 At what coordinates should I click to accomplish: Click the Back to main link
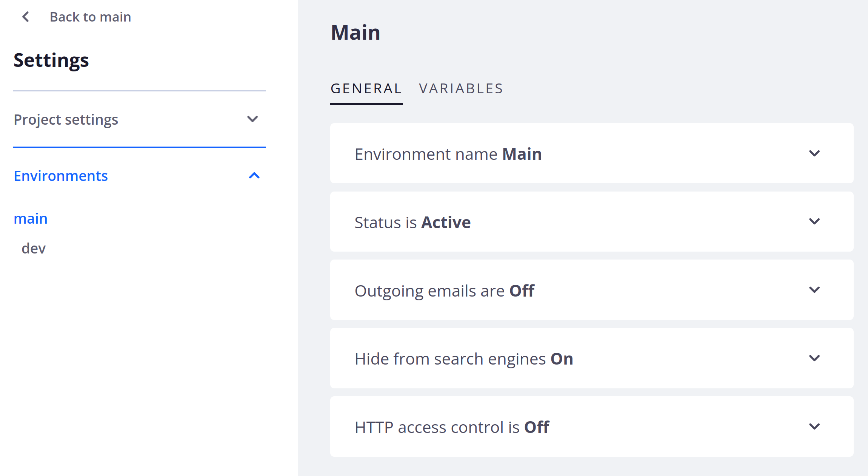pyautogui.click(x=90, y=17)
